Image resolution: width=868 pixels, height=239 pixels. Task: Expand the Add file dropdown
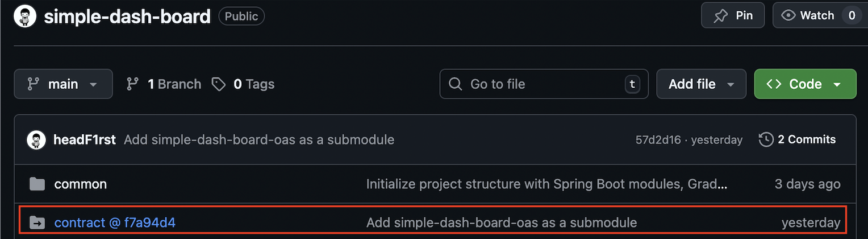pyautogui.click(x=699, y=84)
